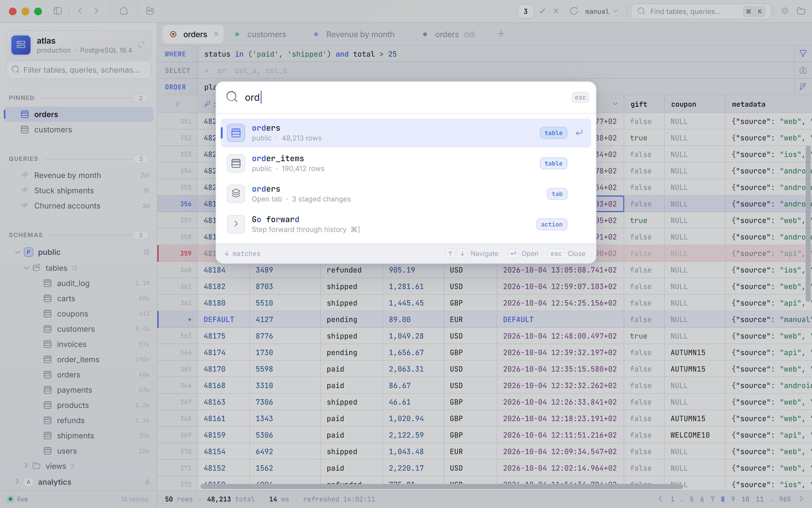Viewport: 812px width, 508px height.
Task: Collapse the public schema chevron
Action: click(x=17, y=252)
